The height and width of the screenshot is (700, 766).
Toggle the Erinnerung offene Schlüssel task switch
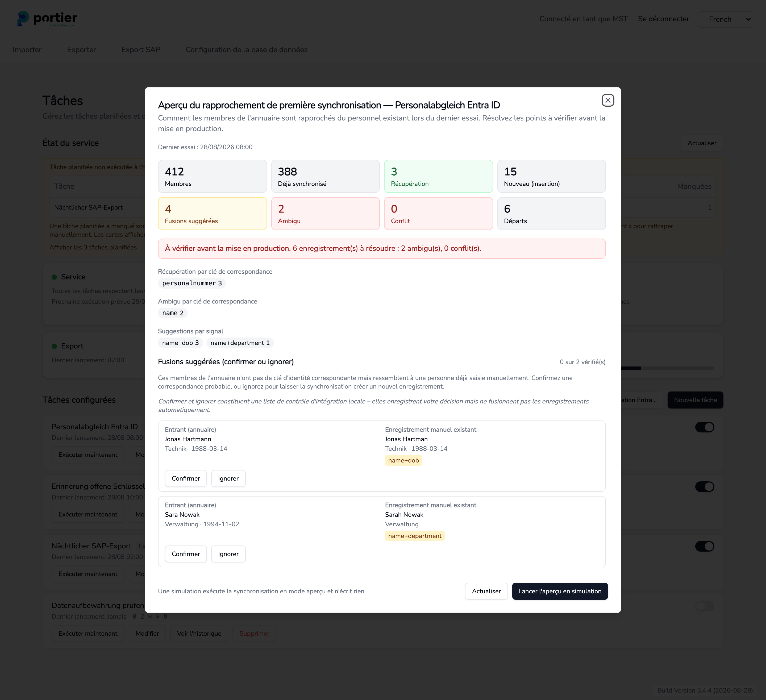[705, 487]
